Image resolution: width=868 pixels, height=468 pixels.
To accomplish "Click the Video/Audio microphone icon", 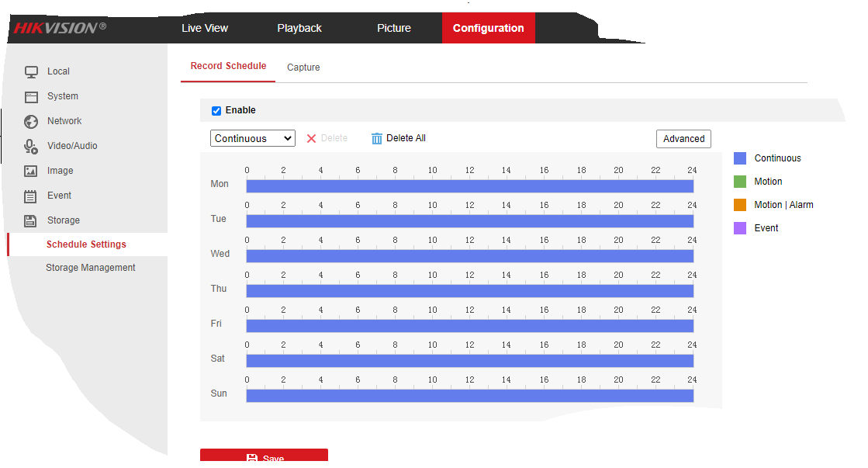I will pyautogui.click(x=31, y=147).
